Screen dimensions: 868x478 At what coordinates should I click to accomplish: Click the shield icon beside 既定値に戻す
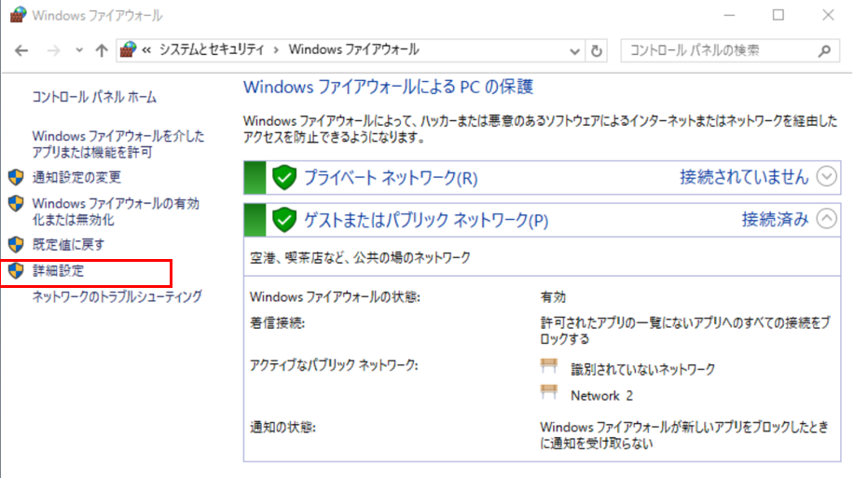[15, 244]
